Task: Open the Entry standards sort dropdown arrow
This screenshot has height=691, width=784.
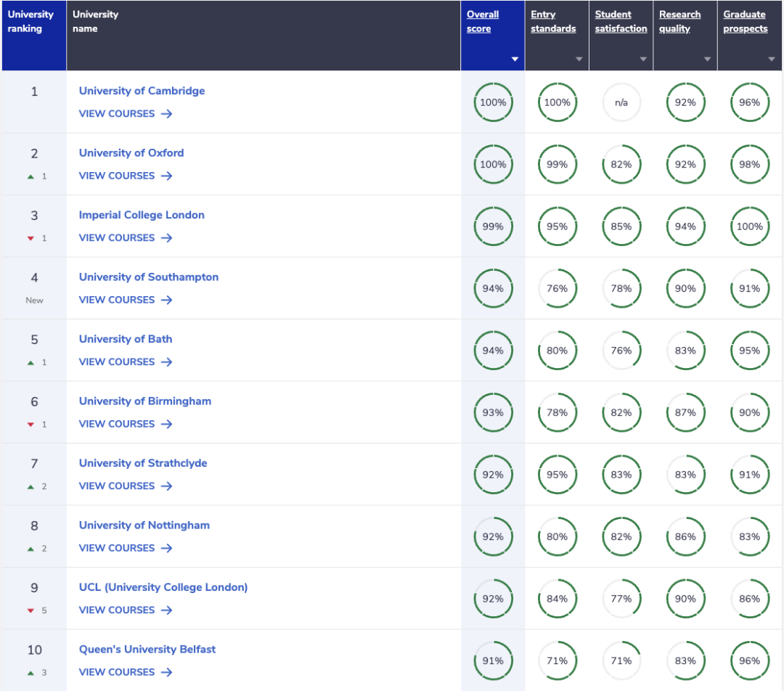Action: click(579, 60)
